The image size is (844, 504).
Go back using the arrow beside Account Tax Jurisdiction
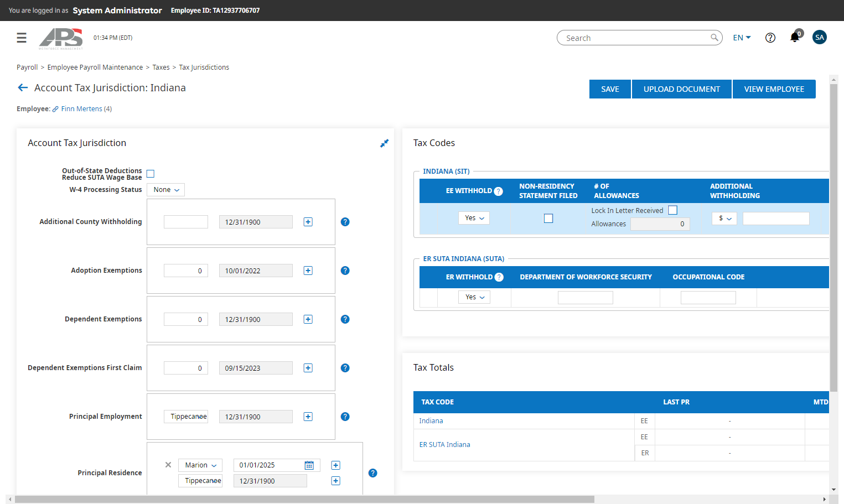23,87
